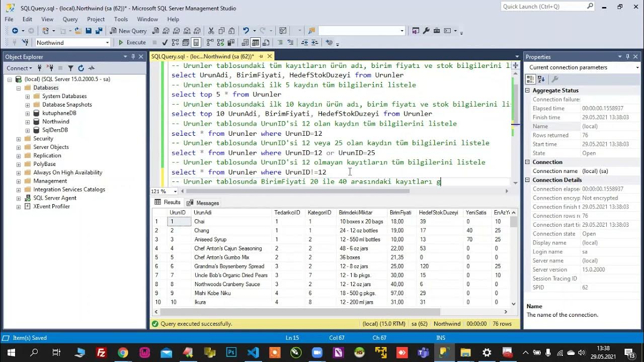
Task: Open the Northwind database dropdown
Action: click(x=107, y=43)
